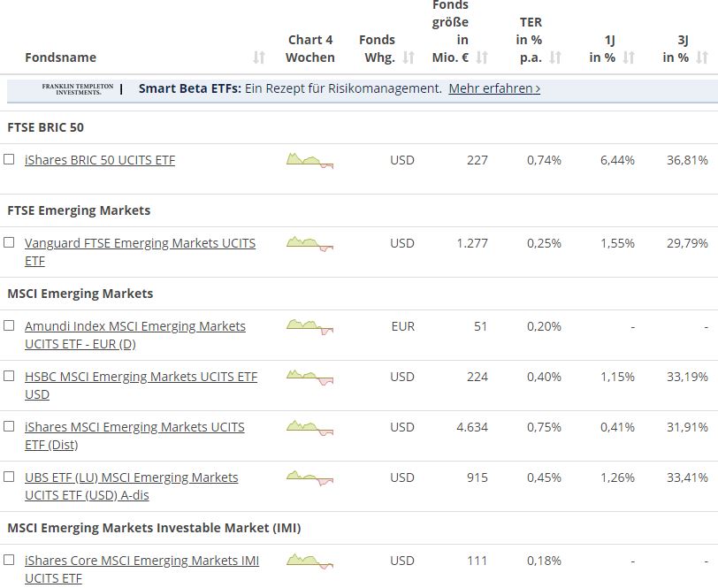Image resolution: width=718 pixels, height=588 pixels.
Task: Tick the iShares BRIC 50 UCITS ETF checkbox
Action: click(x=10, y=160)
